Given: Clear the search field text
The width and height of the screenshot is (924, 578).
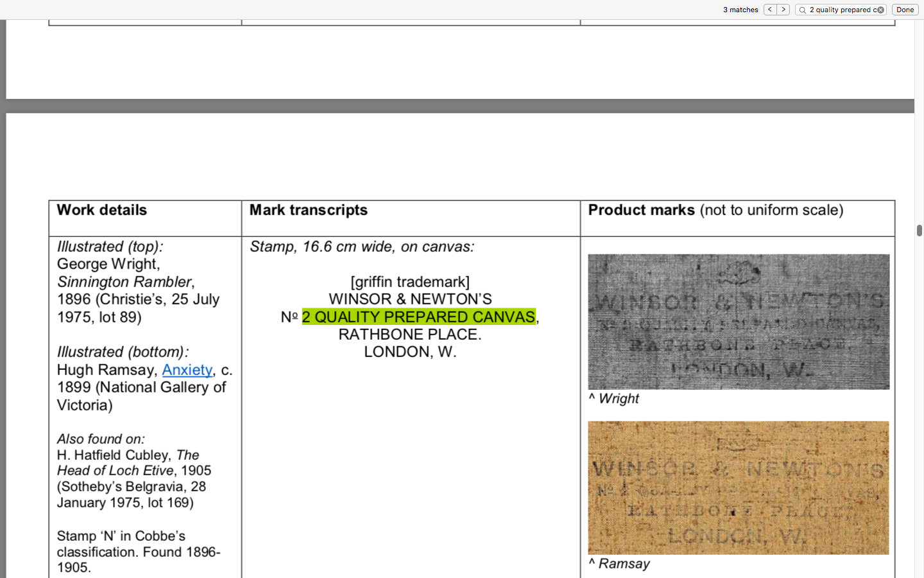Looking at the screenshot, I should [x=880, y=10].
